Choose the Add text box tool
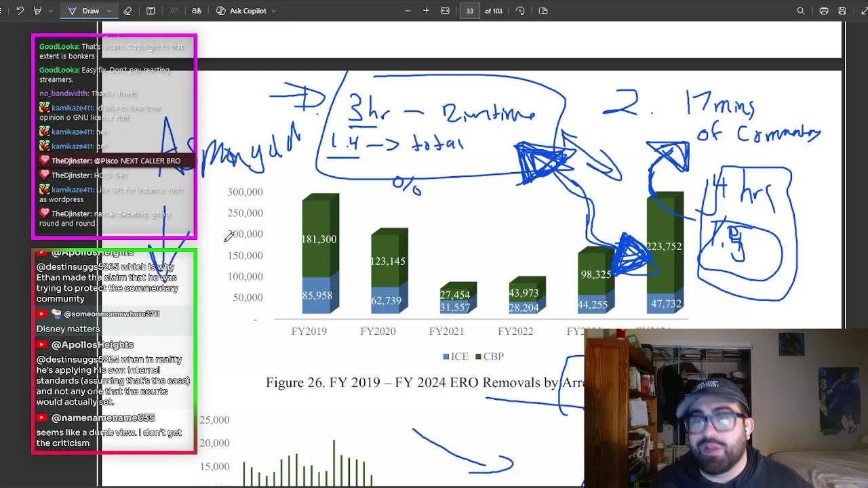 point(151,11)
